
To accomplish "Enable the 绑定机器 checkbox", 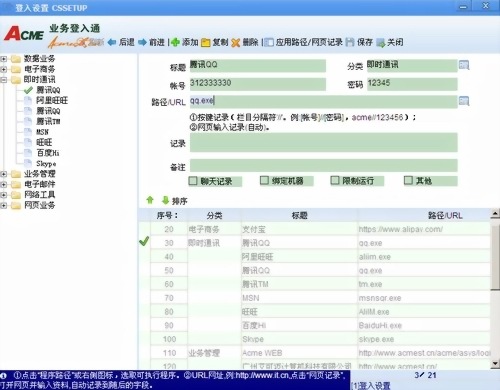I will point(264,181).
